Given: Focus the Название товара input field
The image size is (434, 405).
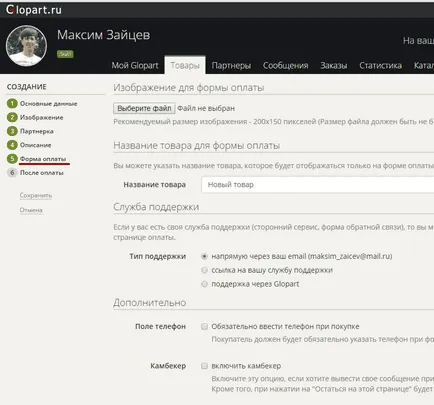Looking at the screenshot, I should tap(318, 185).
